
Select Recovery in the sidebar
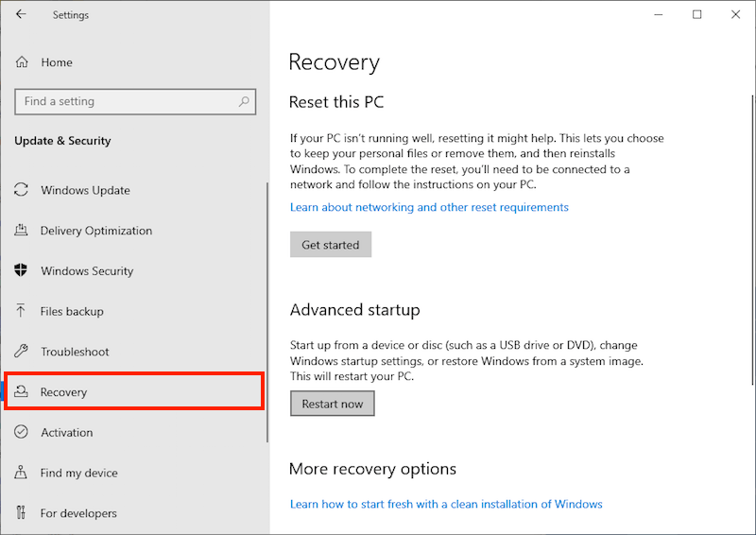[63, 392]
